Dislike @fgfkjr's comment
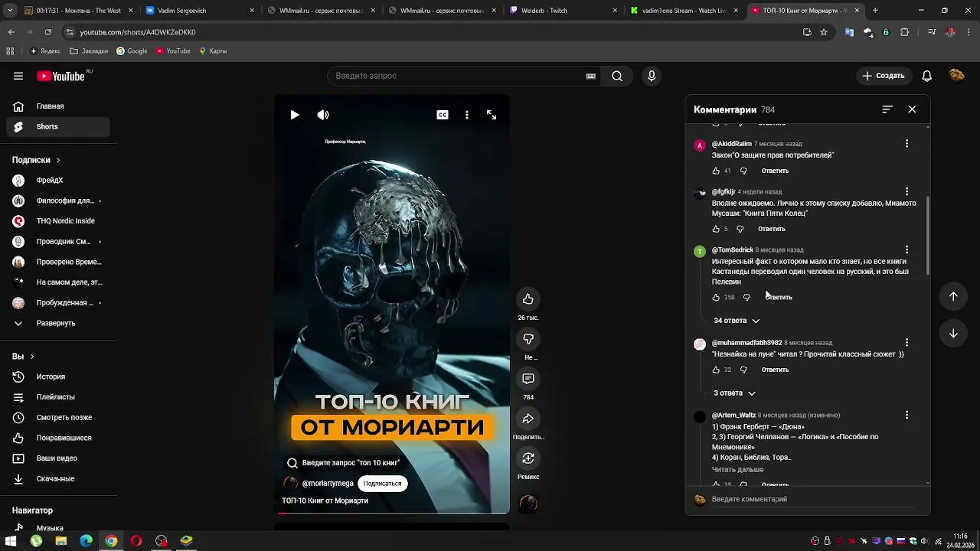 (740, 229)
